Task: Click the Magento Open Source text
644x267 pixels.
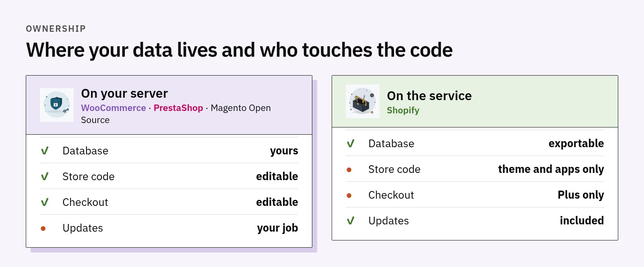Action: coord(176,114)
